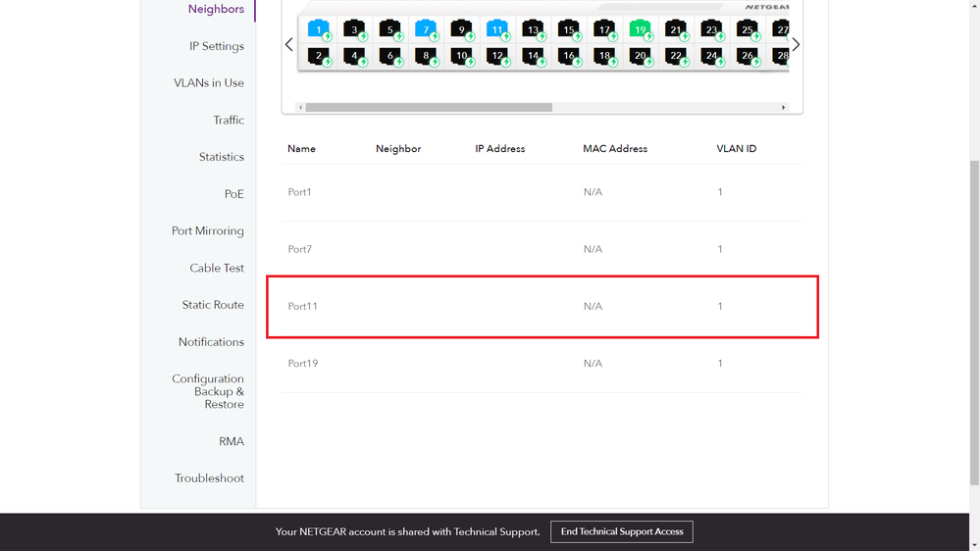The height and width of the screenshot is (551, 980).
Task: Select port 2 on the switch diagram
Action: click(x=319, y=56)
